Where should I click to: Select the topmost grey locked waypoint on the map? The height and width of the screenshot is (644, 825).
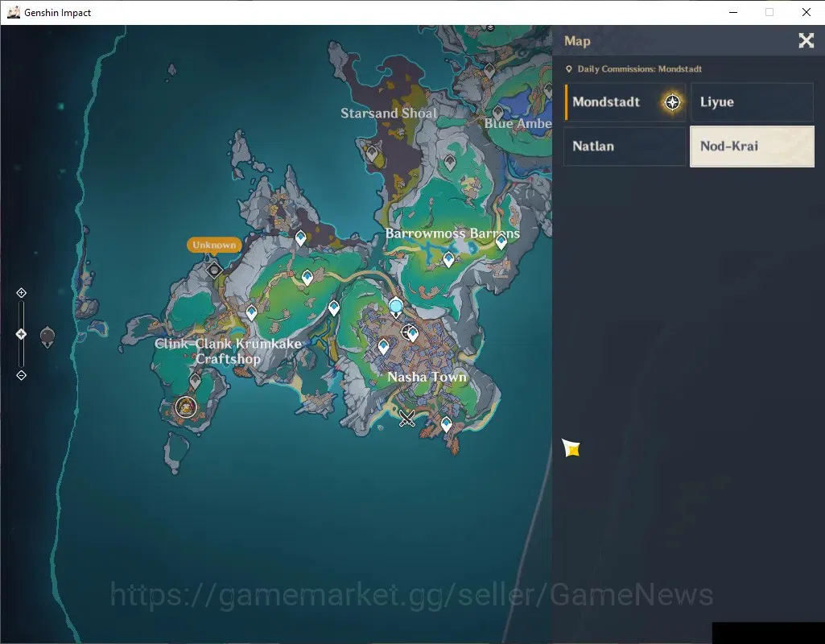[489, 69]
